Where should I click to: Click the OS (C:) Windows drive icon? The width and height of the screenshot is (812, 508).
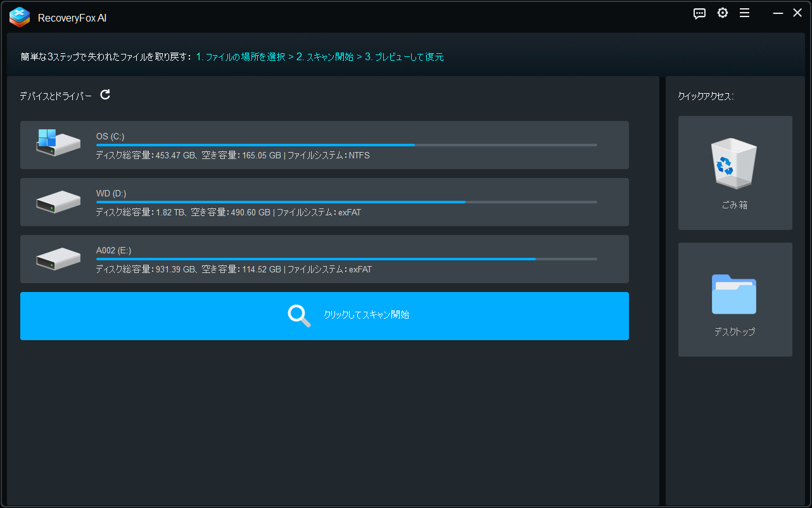pyautogui.click(x=58, y=144)
